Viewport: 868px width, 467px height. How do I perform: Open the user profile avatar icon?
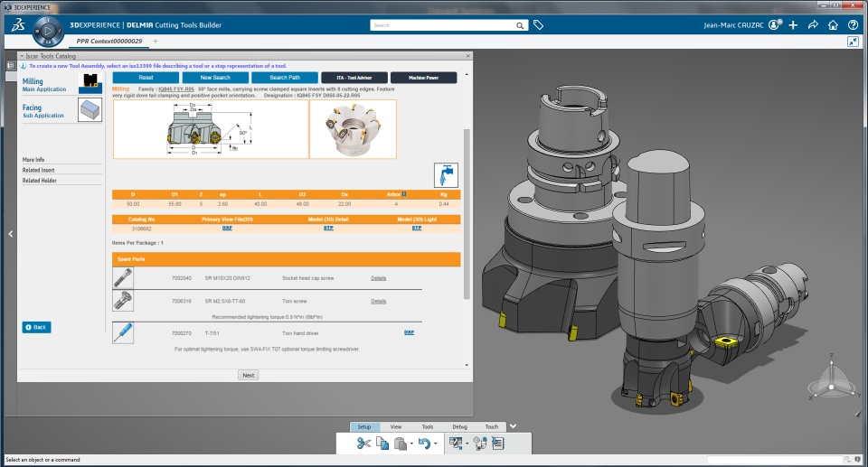(775, 25)
